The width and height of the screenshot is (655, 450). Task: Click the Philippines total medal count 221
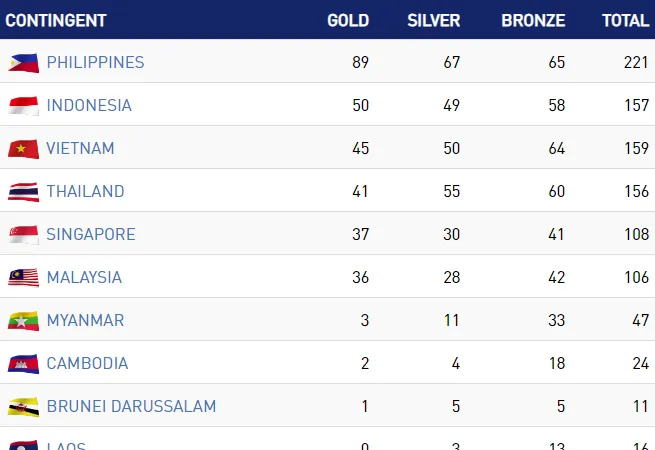tap(636, 62)
